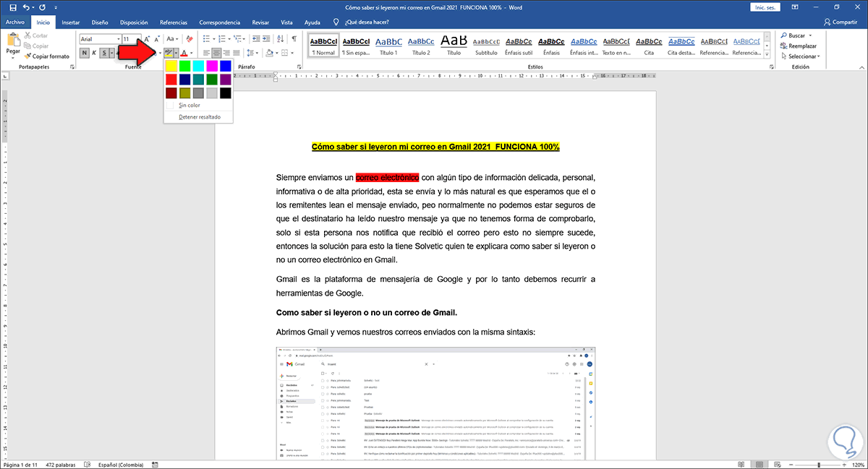This screenshot has height=469, width=868.
Task: Click embedded Gmail screenshot image
Action: point(435,403)
